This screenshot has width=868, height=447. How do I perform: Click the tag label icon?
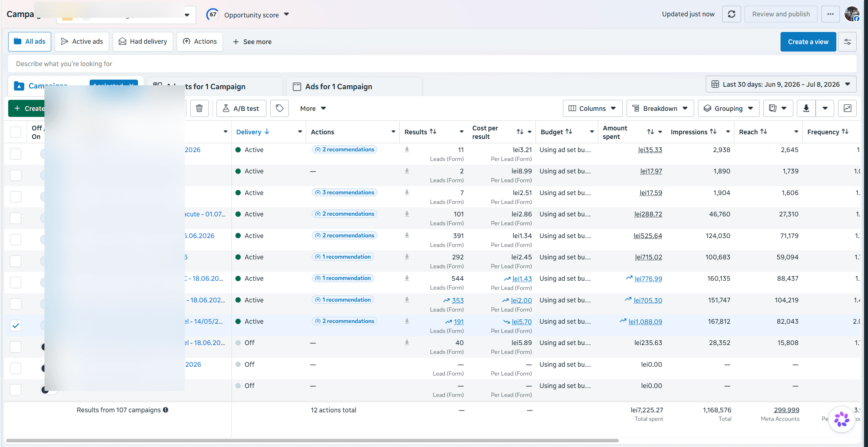[x=279, y=108]
